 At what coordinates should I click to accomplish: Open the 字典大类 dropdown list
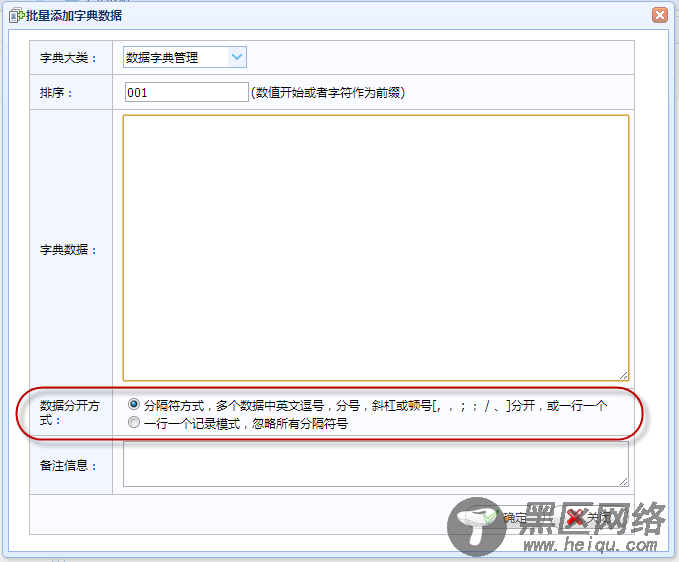click(237, 57)
